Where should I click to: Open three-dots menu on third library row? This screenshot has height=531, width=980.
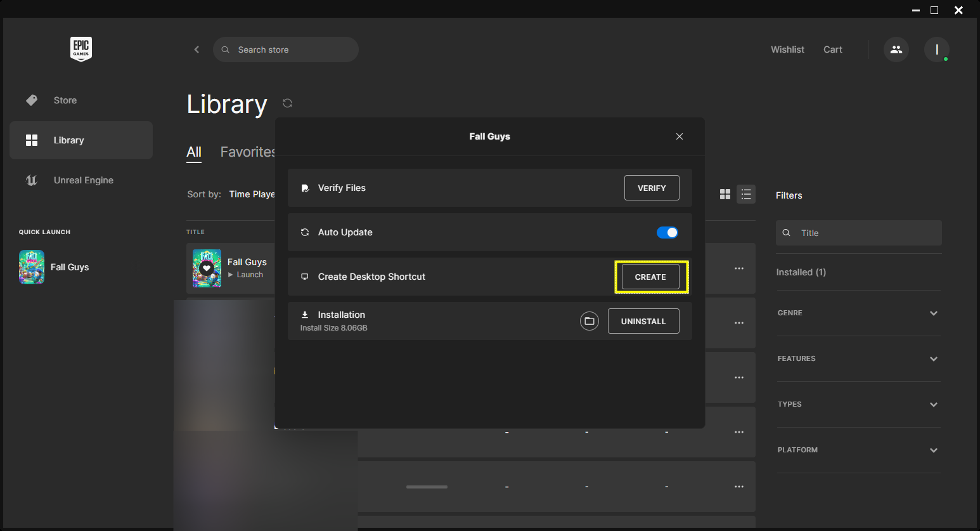tap(739, 377)
